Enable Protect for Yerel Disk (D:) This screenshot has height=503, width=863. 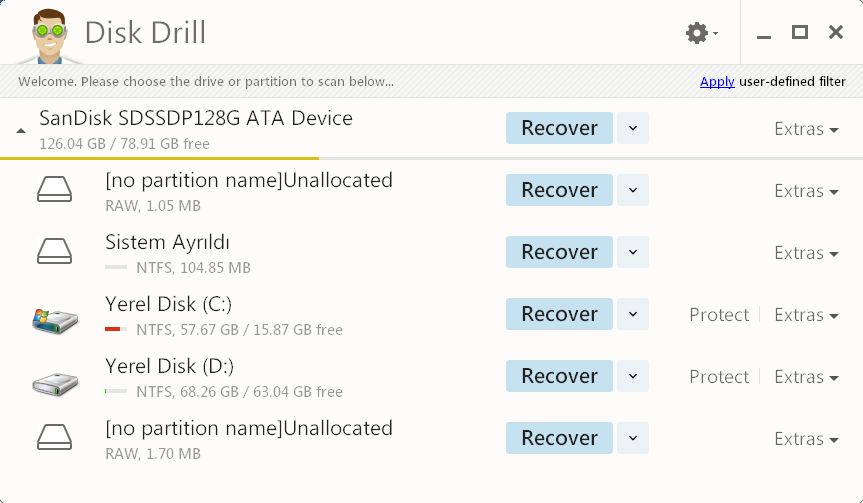[x=719, y=377]
